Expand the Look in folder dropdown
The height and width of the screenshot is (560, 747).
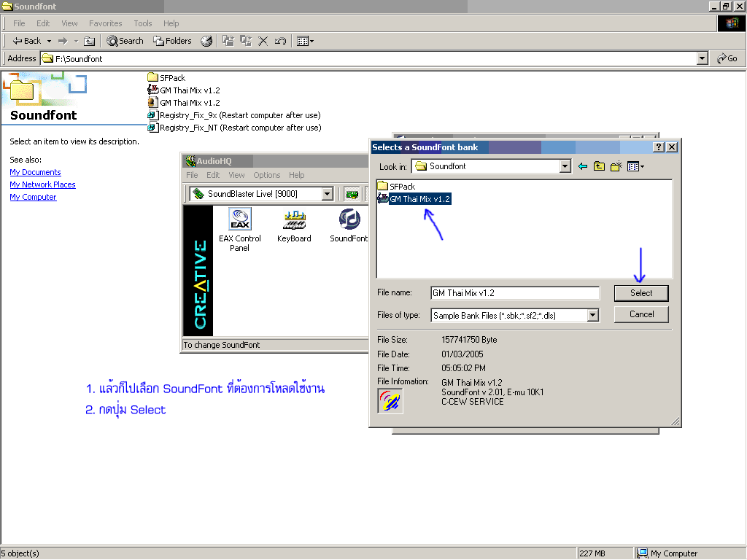(x=565, y=166)
